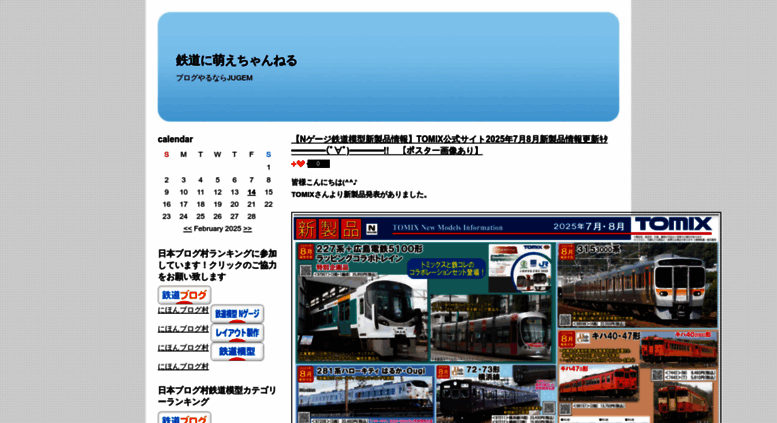The width and height of the screenshot is (777, 423).
Task: Click 日本ブログ村鉄道模型カテゴリーランキング heading
Action: pyautogui.click(x=218, y=396)
